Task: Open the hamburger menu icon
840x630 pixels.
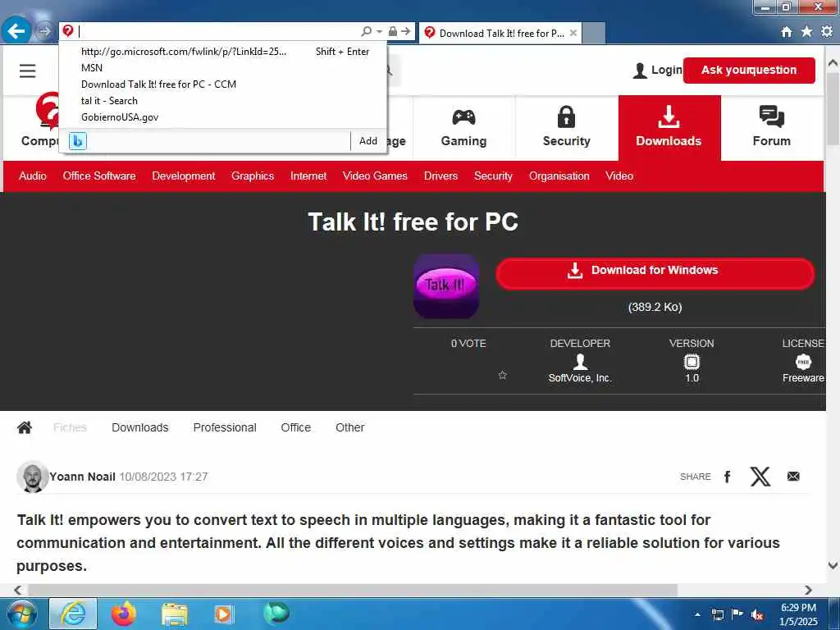Action: coord(27,71)
